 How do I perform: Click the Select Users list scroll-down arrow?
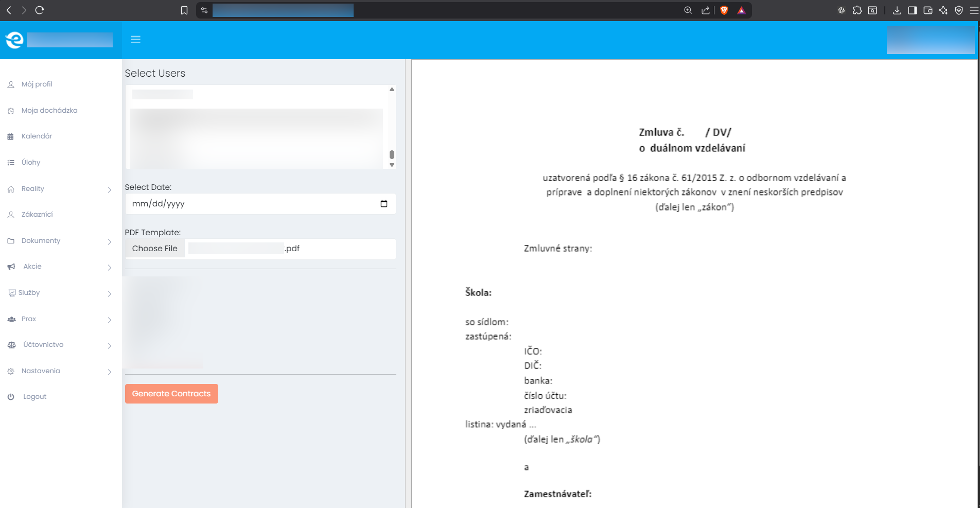tap(392, 165)
